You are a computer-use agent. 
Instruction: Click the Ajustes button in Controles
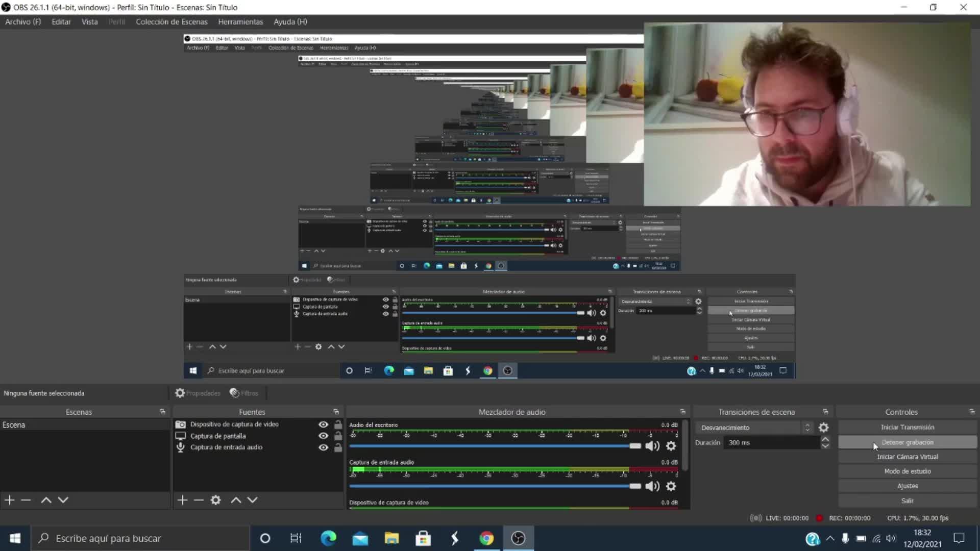(x=907, y=486)
